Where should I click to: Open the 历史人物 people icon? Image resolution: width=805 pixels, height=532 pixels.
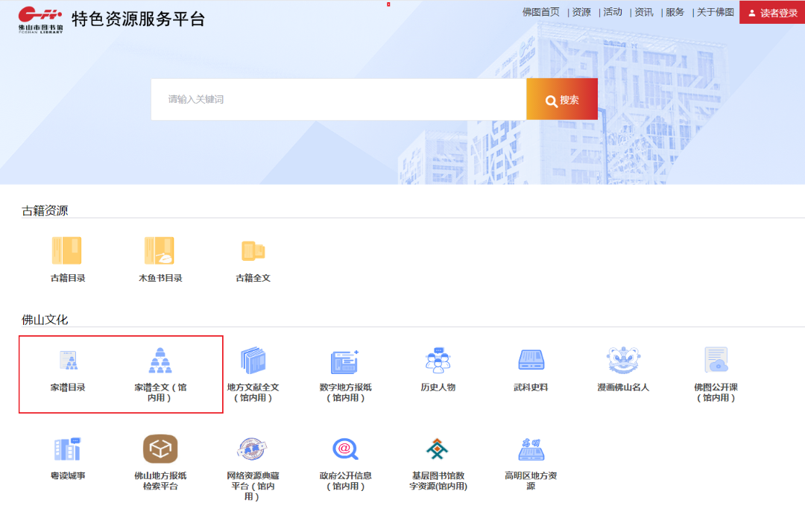pyautogui.click(x=438, y=360)
